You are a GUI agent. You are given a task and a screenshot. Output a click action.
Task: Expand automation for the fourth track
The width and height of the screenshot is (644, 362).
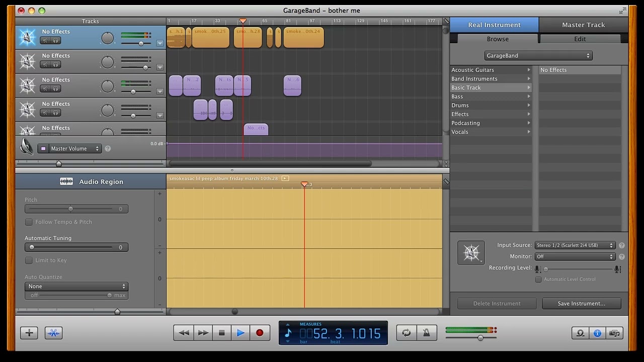click(160, 116)
